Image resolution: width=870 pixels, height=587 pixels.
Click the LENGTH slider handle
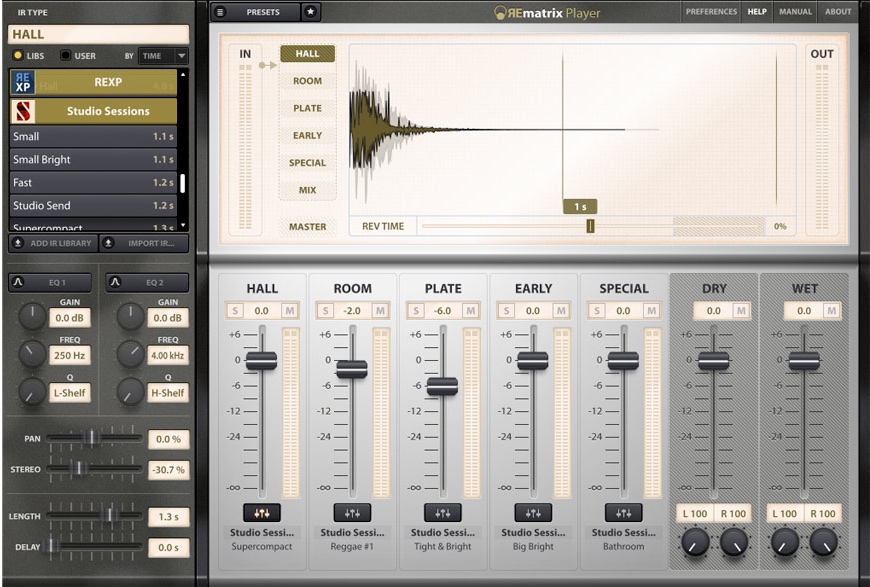(x=110, y=515)
